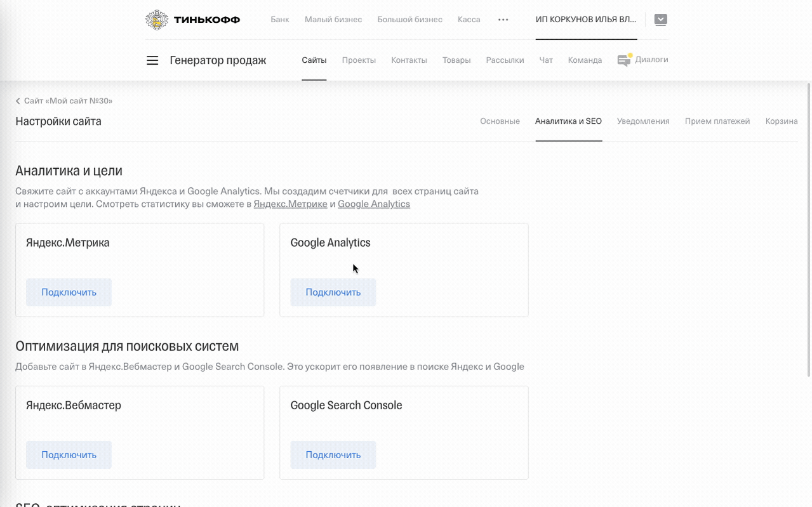Viewport: 812px width, 507px height.
Task: Click the Google Analytics card title
Action: tap(331, 243)
